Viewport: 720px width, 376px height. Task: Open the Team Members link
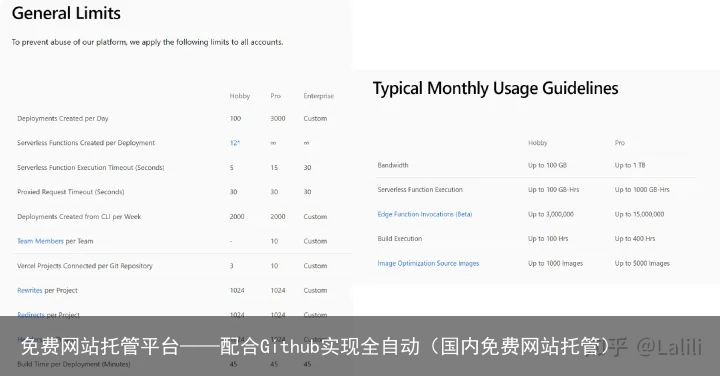click(40, 241)
